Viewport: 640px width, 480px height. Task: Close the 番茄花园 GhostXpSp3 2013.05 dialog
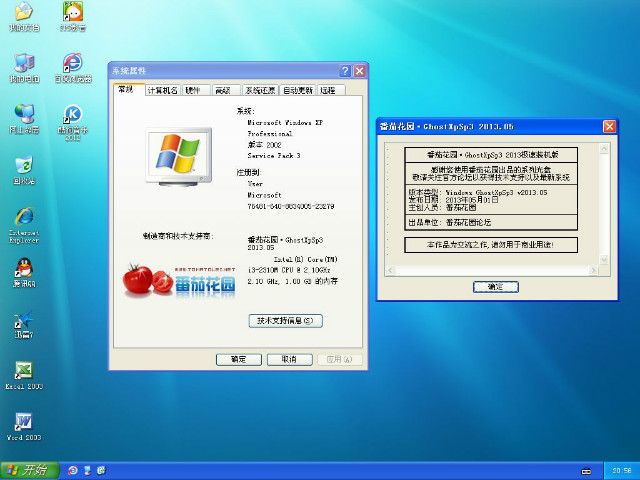609,127
